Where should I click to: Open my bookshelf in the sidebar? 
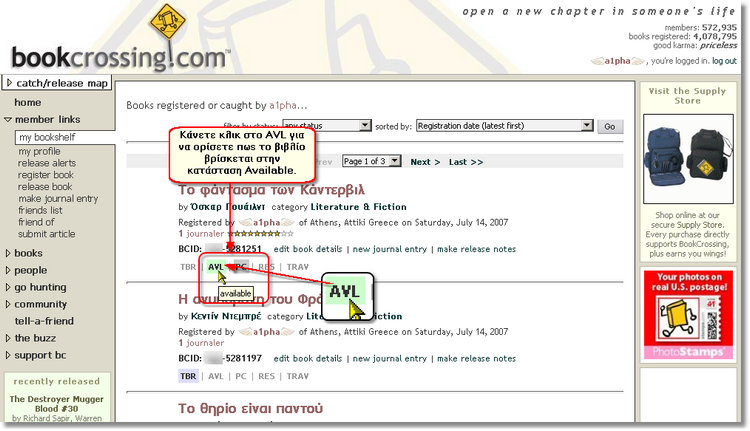pyautogui.click(x=47, y=137)
